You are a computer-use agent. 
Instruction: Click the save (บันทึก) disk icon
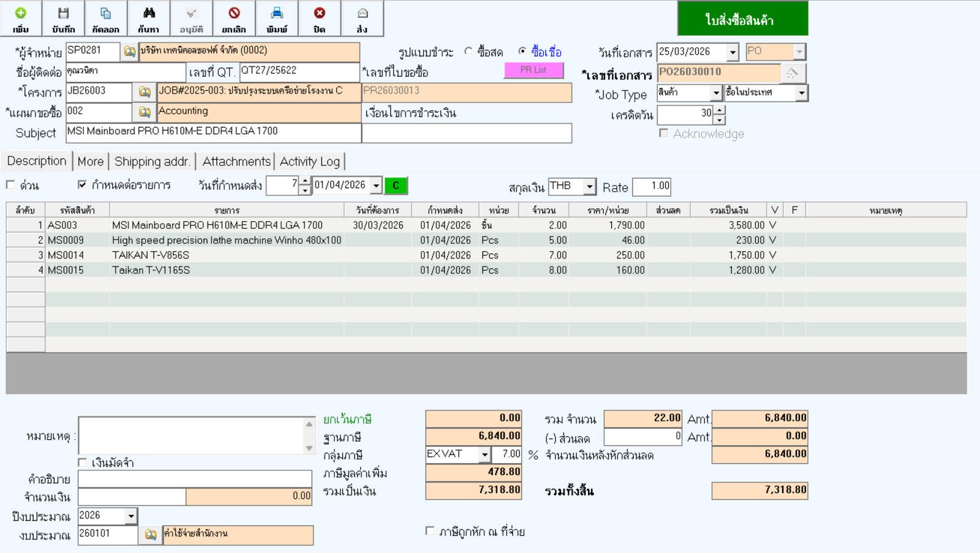[x=63, y=18]
